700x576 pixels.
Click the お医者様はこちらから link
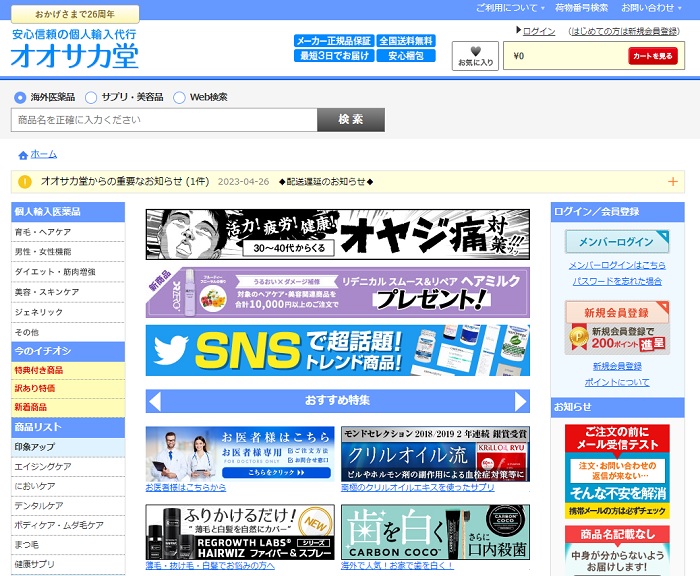click(186, 488)
